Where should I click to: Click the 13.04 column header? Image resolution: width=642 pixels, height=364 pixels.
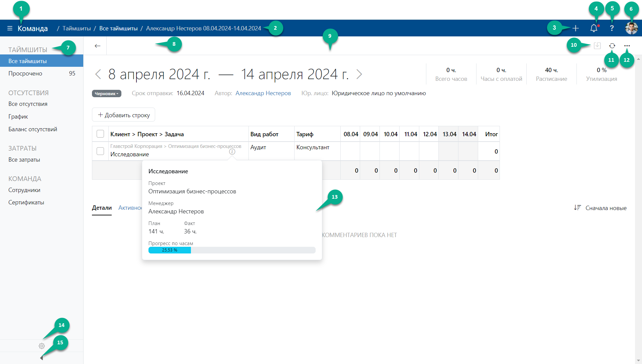[449, 134]
